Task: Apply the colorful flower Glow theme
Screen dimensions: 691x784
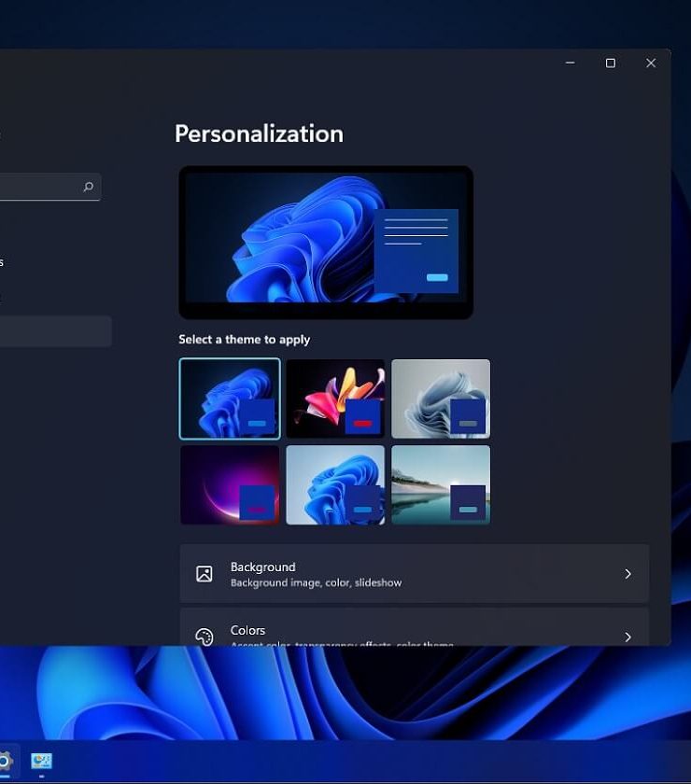Action: coord(335,399)
